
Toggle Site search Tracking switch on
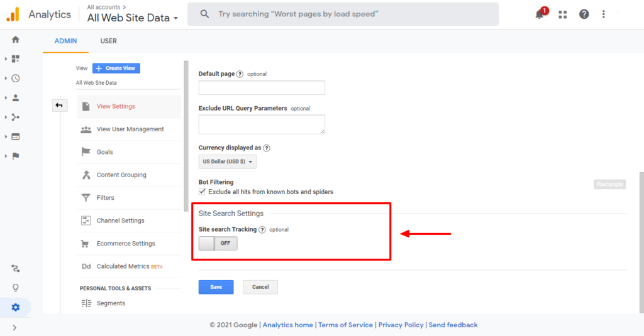(218, 243)
